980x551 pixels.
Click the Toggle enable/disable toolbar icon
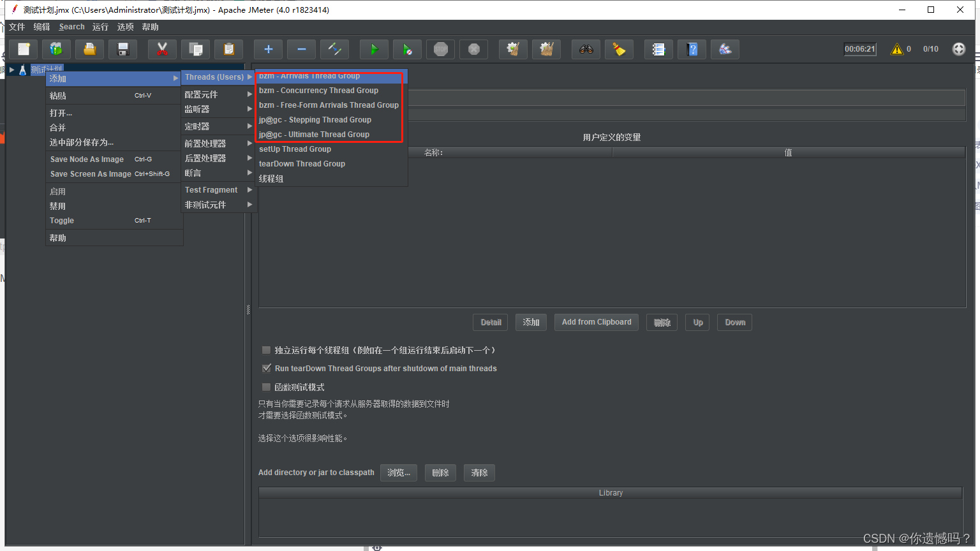(x=335, y=49)
